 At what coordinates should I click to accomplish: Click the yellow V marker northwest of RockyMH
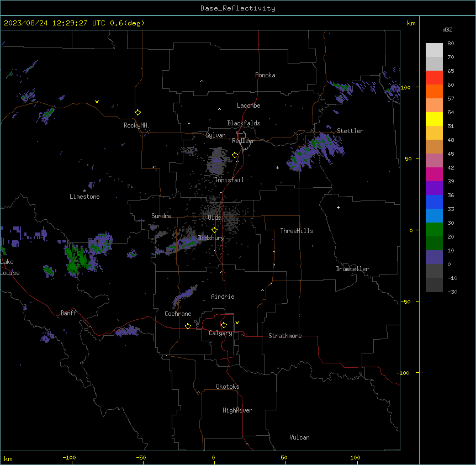[x=97, y=102]
